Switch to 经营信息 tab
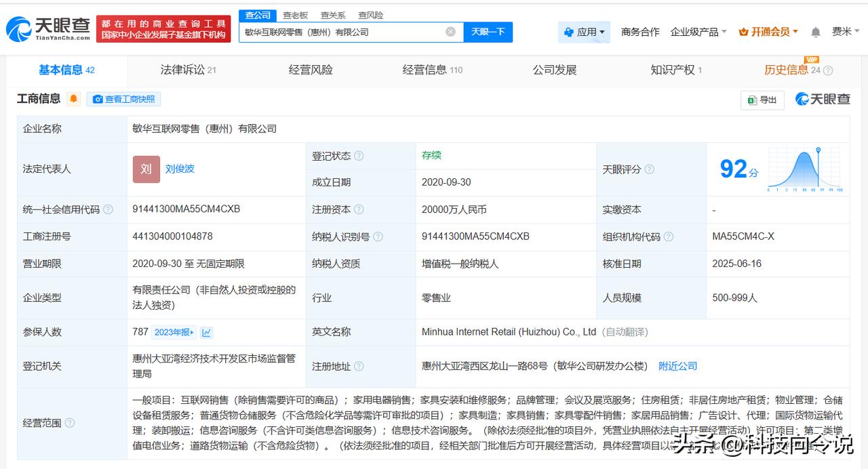This screenshot has height=469, width=868. click(432, 70)
